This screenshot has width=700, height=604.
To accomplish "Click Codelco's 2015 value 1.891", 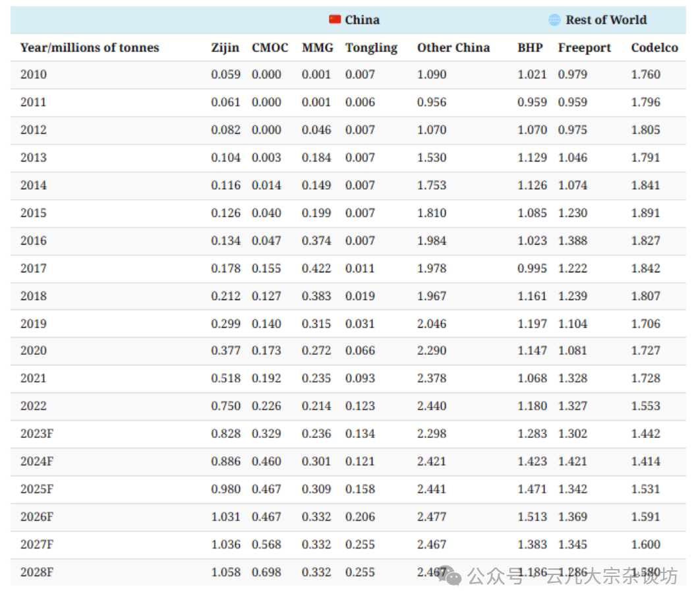I will coord(645,213).
